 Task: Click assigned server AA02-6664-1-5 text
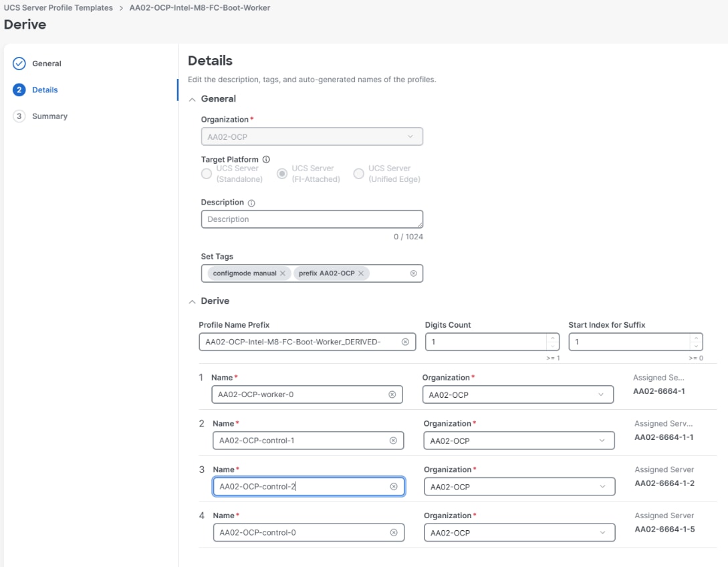(664, 529)
